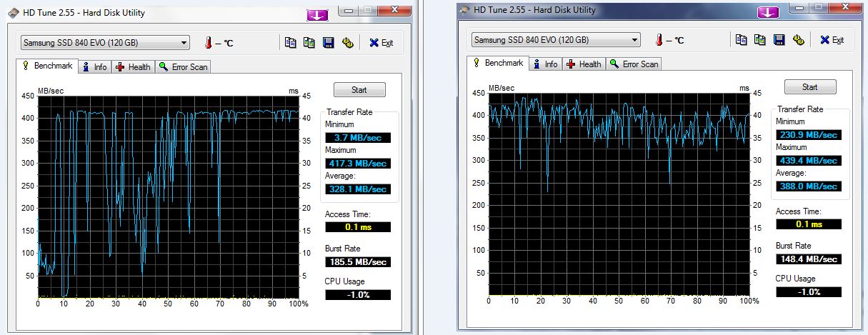The image size is (868, 335).
Task: Start the benchmark in left window
Action: coord(359,90)
